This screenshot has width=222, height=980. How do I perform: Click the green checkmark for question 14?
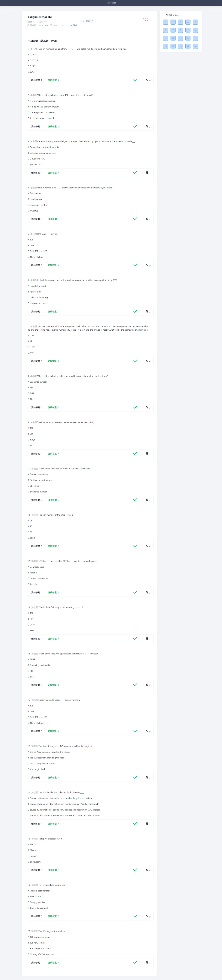(135, 685)
